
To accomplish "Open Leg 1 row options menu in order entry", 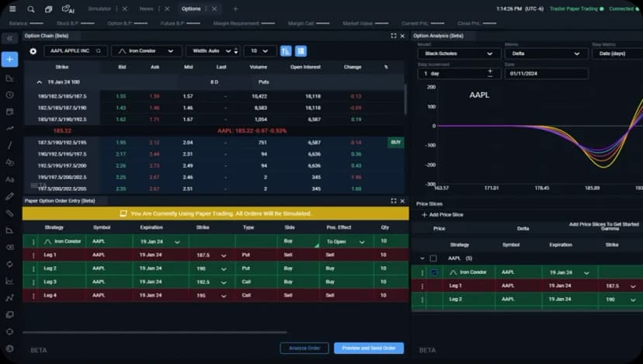I will [x=33, y=255].
